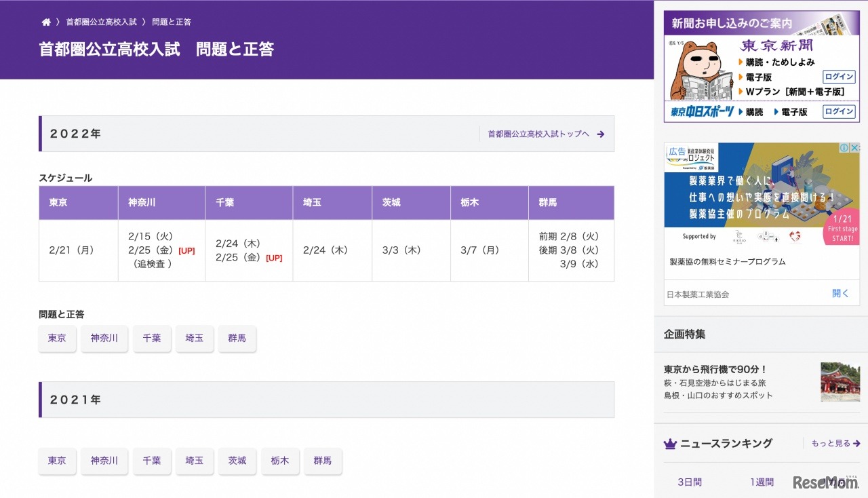This screenshot has height=498, width=868.
Task: Click the crown icon beside ニュースランキング
Action: 670,444
